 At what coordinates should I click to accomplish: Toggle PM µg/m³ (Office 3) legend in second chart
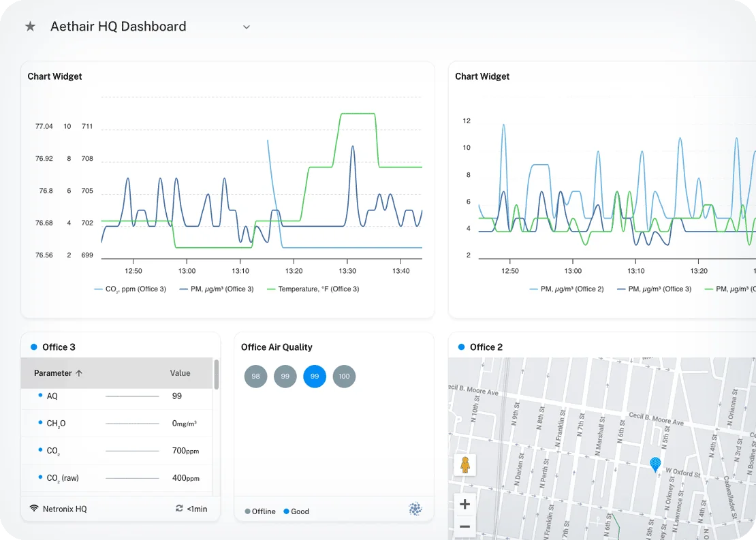coord(655,289)
